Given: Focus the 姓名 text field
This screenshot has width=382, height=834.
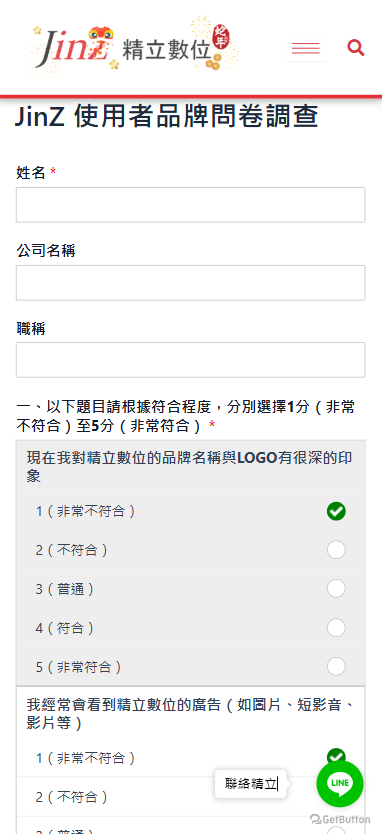Looking at the screenshot, I should click(x=190, y=205).
